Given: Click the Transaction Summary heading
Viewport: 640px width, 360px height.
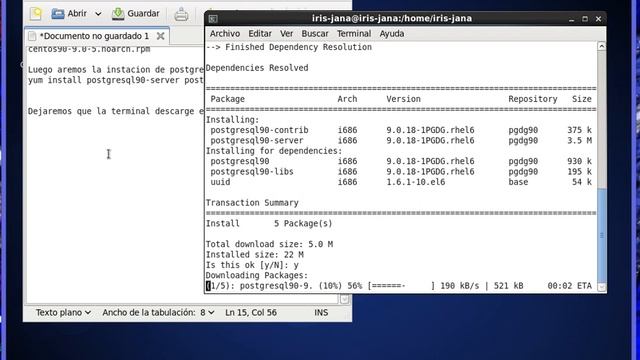Looking at the screenshot, I should click(252, 203).
